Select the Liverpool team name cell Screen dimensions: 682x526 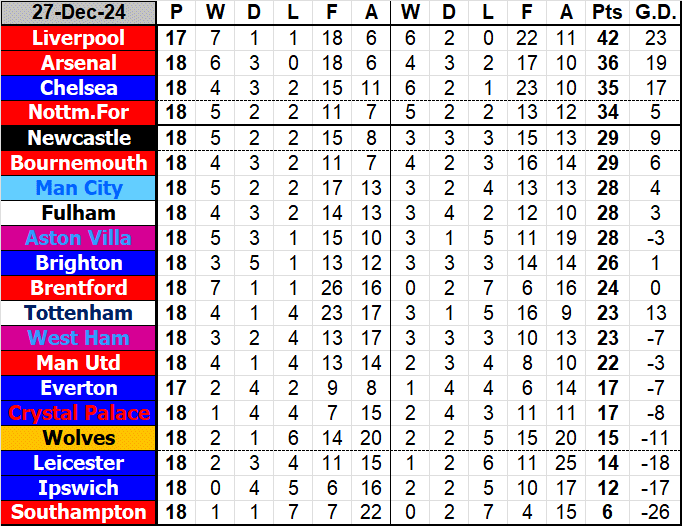click(79, 38)
